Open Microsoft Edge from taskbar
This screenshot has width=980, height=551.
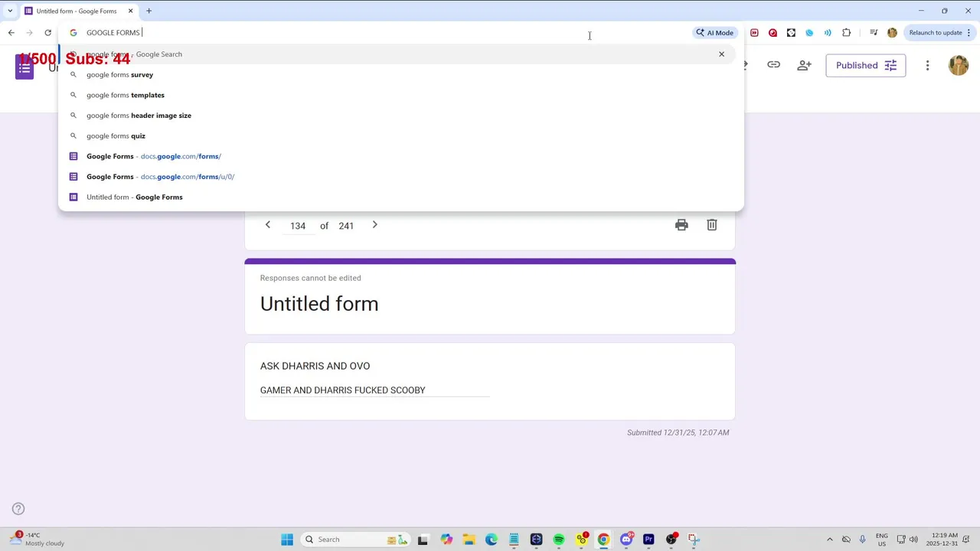tap(492, 540)
